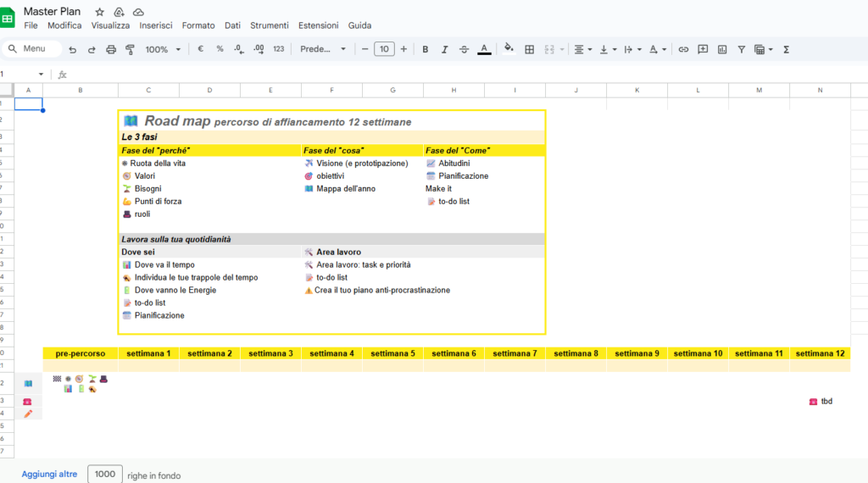Toggle strikethrough formatting
Image resolution: width=868 pixels, height=483 pixels.
pyautogui.click(x=464, y=49)
